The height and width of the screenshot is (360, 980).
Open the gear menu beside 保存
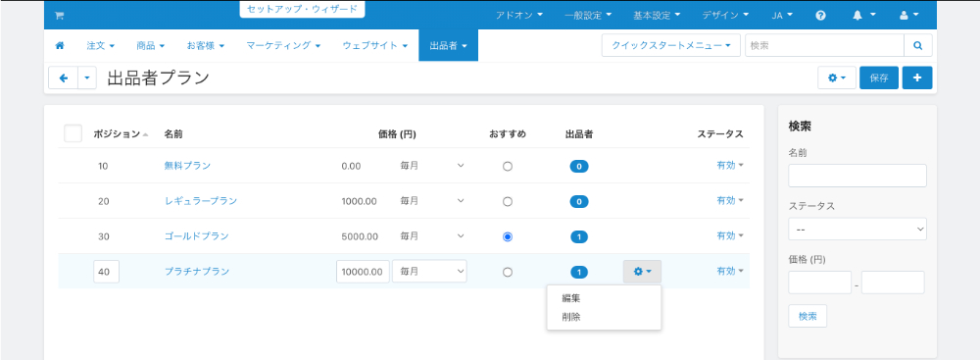tap(837, 78)
